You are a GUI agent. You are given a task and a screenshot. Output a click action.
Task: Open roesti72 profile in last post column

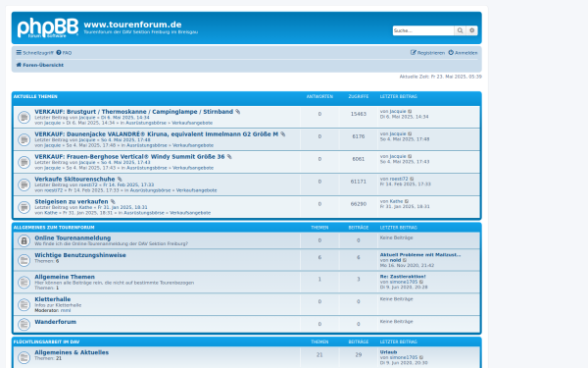tap(399, 180)
